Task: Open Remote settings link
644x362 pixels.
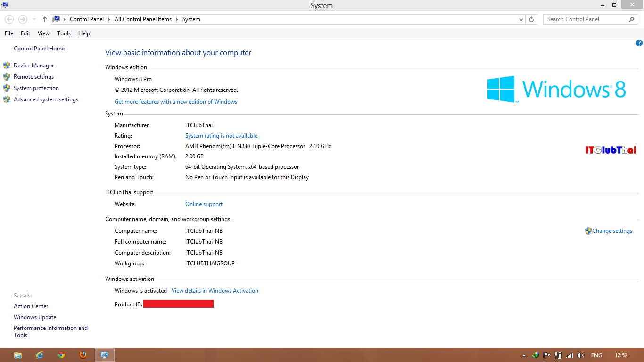Action: point(34,77)
